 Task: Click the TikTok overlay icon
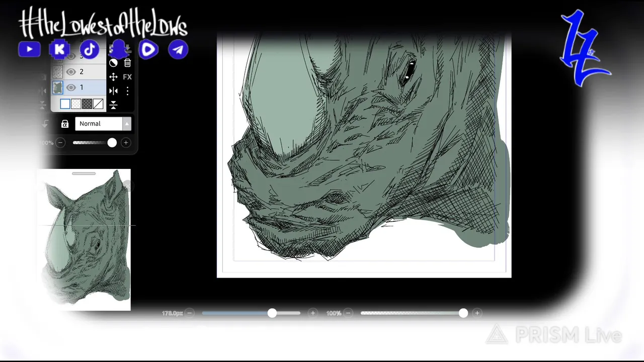click(90, 49)
